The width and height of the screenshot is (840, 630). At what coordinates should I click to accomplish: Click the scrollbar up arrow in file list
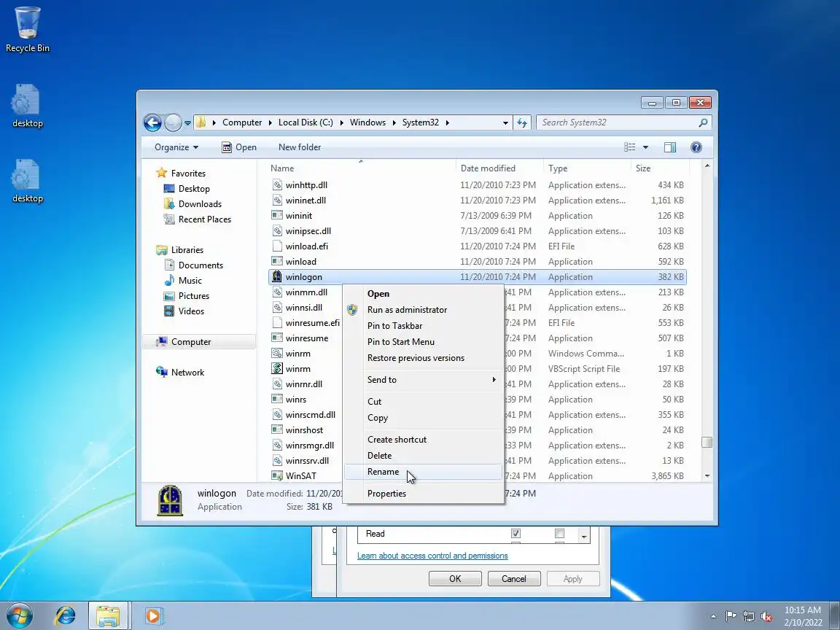pyautogui.click(x=707, y=166)
